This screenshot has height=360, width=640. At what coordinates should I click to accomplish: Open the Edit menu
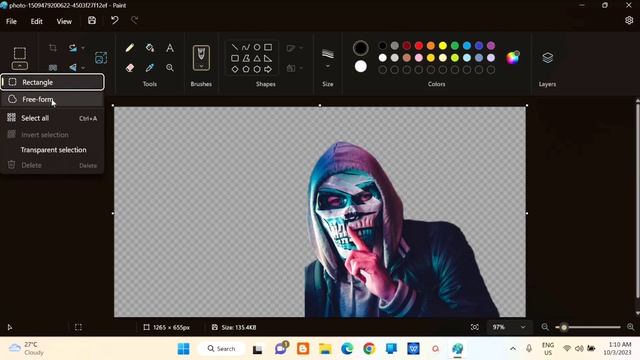[x=37, y=21]
